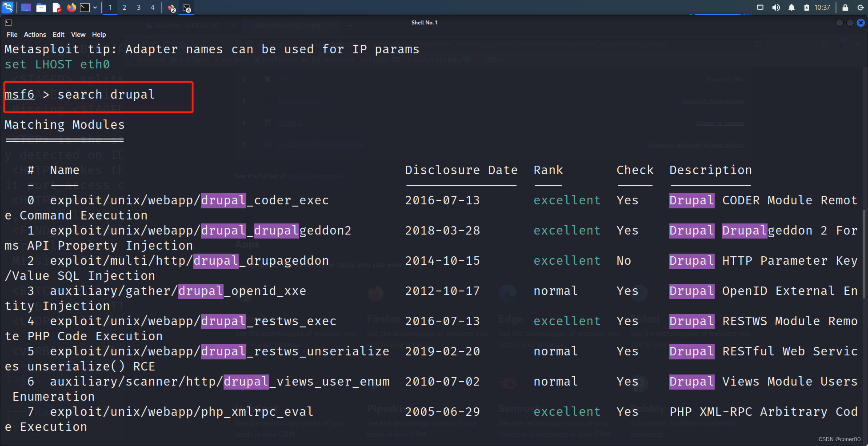Viewport: 868px width, 446px height.
Task: Open the Edit menu
Action: pyautogui.click(x=59, y=35)
